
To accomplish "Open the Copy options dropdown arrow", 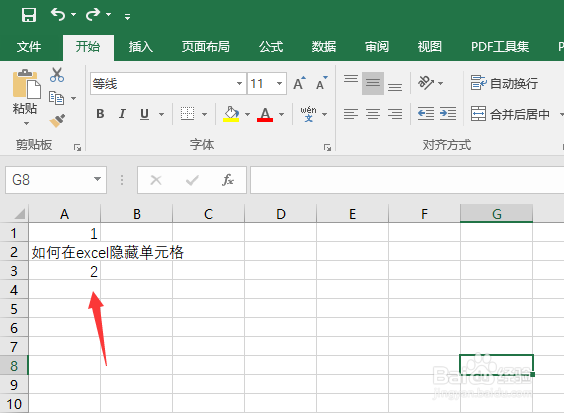I will pyautogui.click(x=74, y=98).
